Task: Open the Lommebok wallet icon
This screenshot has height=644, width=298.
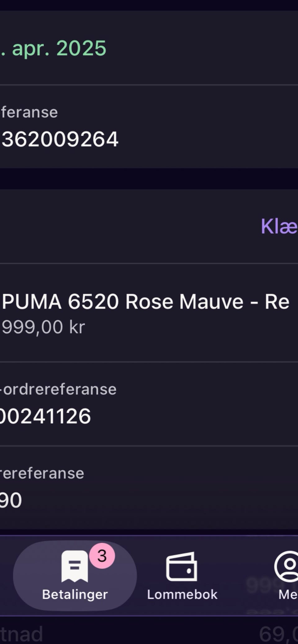Action: coord(182,567)
